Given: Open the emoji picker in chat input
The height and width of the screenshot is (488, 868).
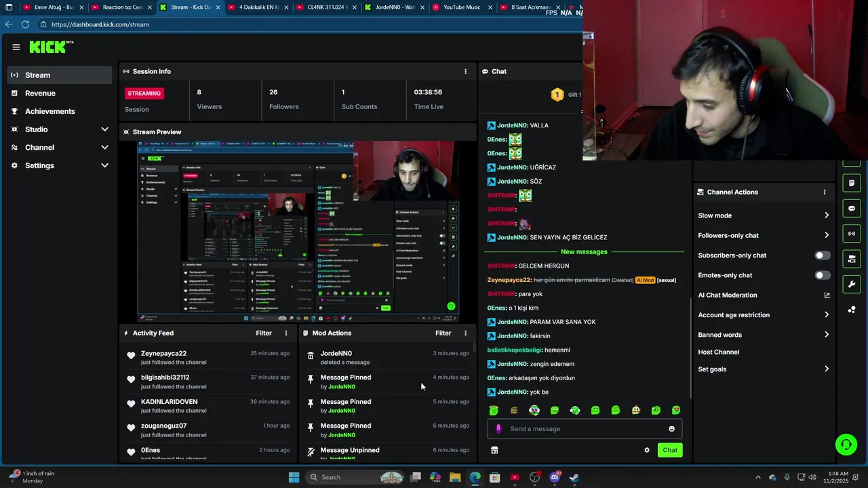Looking at the screenshot, I should click(x=671, y=428).
